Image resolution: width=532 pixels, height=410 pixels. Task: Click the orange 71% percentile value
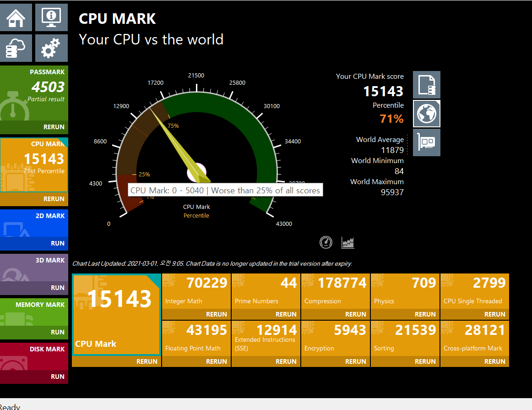[391, 119]
